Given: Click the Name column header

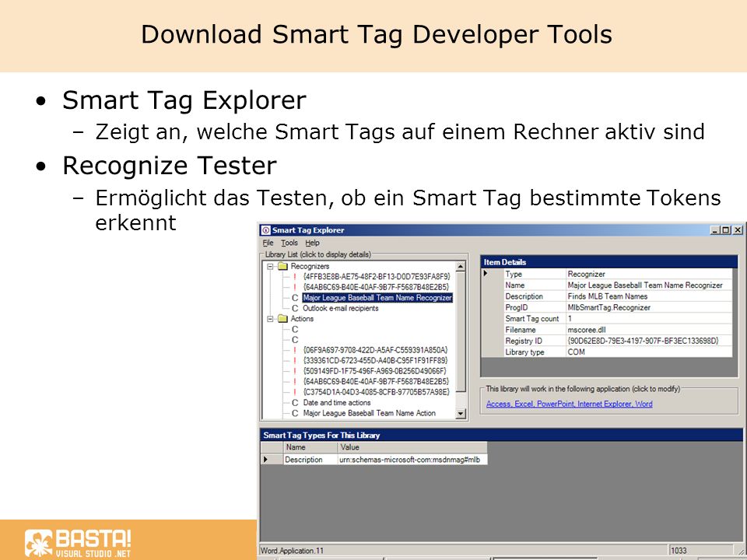Looking at the screenshot, I should point(310,447).
